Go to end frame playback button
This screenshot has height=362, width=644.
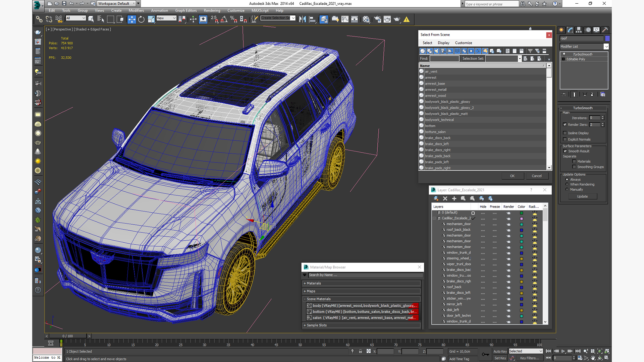coord(578,351)
